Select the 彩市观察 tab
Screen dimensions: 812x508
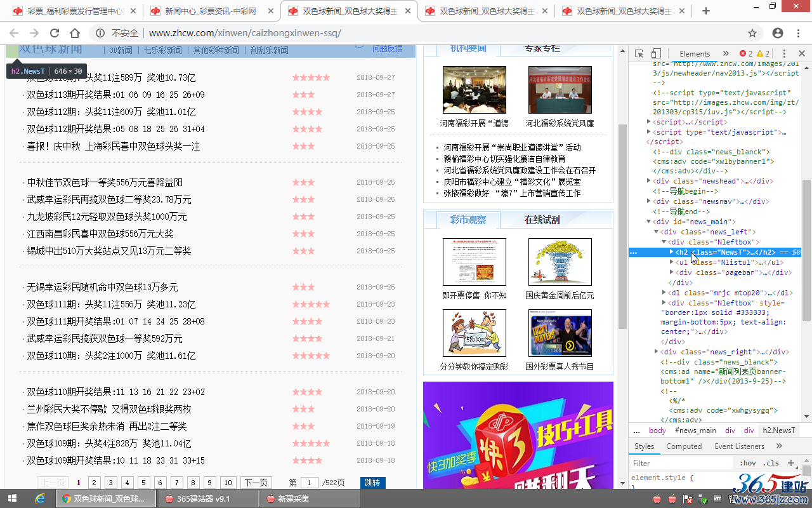(x=468, y=220)
